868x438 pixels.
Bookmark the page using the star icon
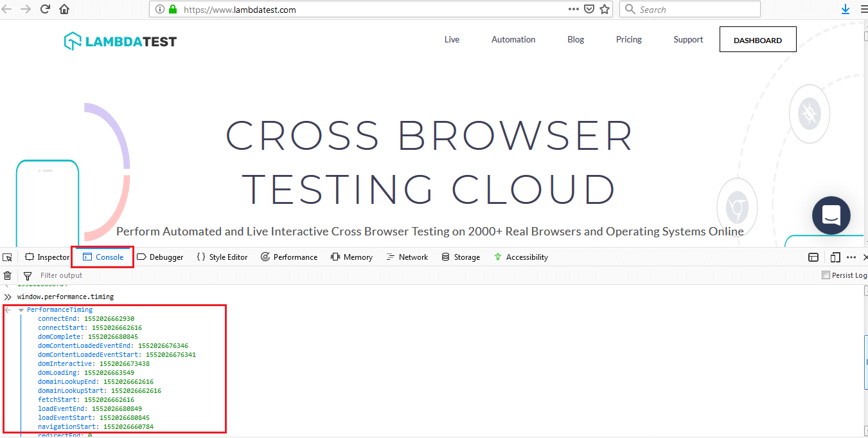(x=605, y=9)
